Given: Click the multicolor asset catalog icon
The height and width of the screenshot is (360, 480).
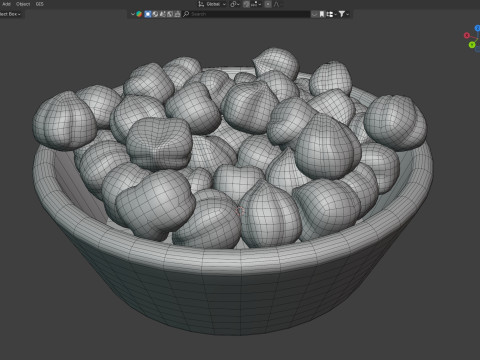Looking at the screenshot, I should (139, 14).
